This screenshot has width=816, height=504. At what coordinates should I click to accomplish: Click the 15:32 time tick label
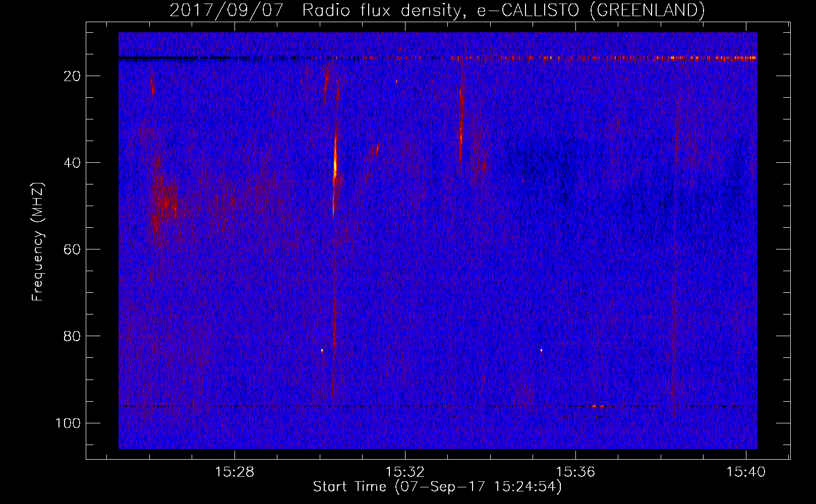[x=405, y=472]
